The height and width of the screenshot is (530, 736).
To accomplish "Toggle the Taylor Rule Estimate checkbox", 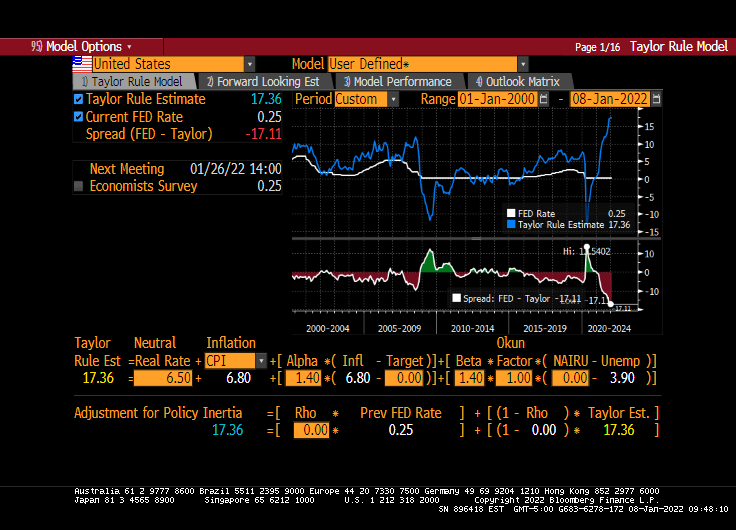I will (x=79, y=99).
